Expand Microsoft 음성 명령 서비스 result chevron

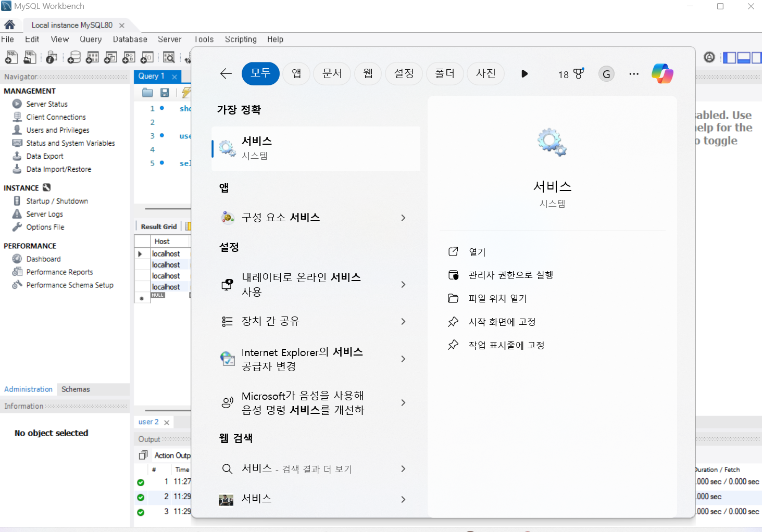pyautogui.click(x=403, y=402)
